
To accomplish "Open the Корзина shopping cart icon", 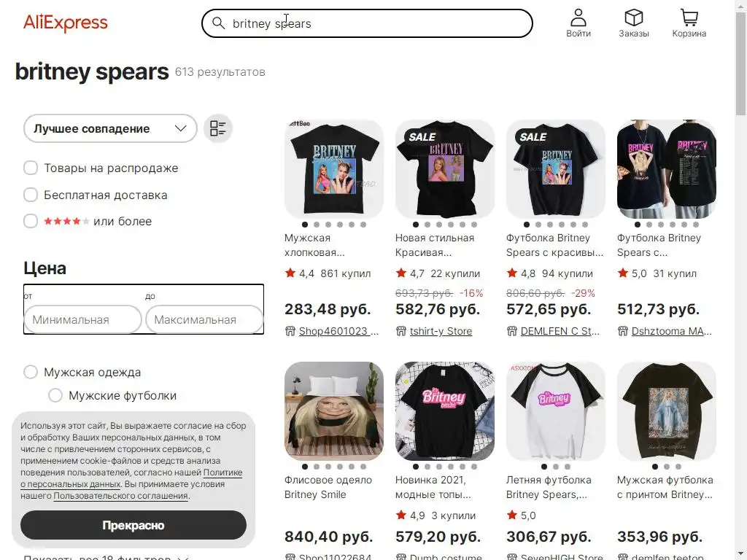I will click(689, 17).
